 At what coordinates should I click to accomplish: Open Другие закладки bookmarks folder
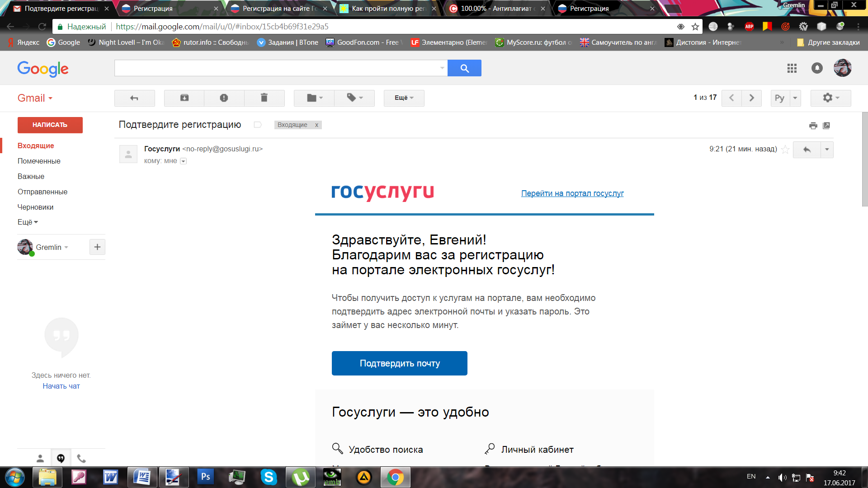(x=828, y=42)
